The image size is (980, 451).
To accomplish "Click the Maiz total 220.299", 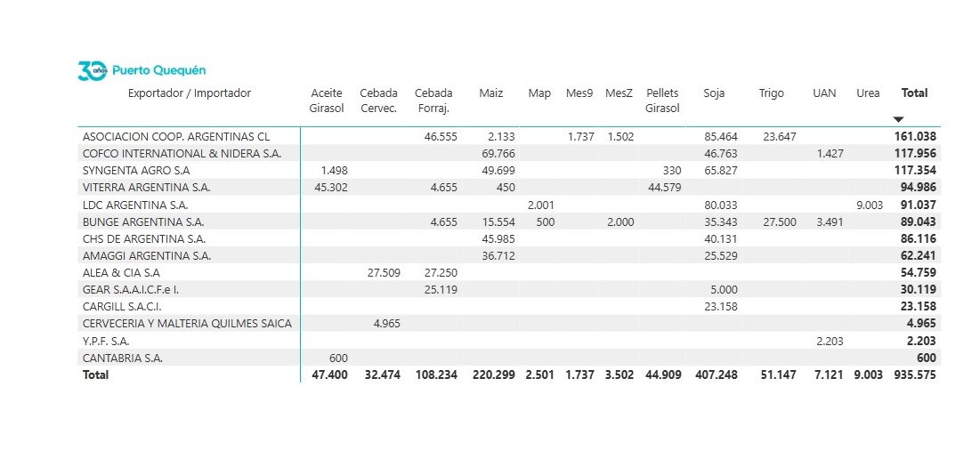I will 494,374.
